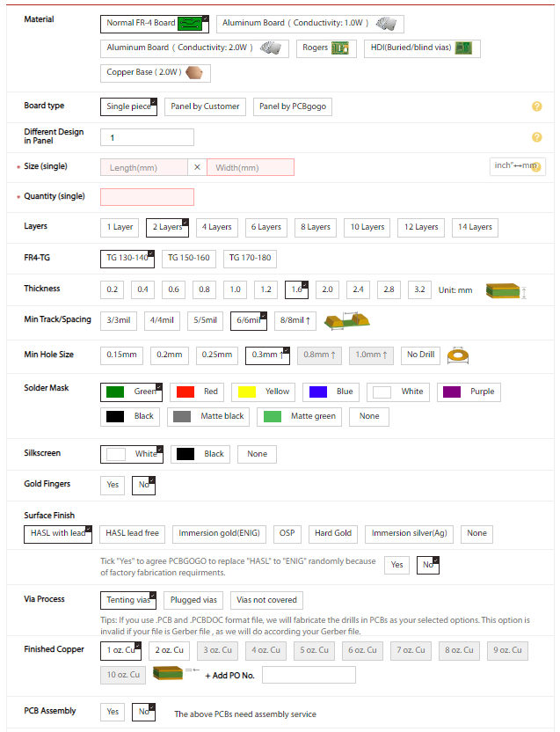This screenshot has height=732, width=560.
Task: Choose Black silkscreen color
Action: click(x=200, y=454)
